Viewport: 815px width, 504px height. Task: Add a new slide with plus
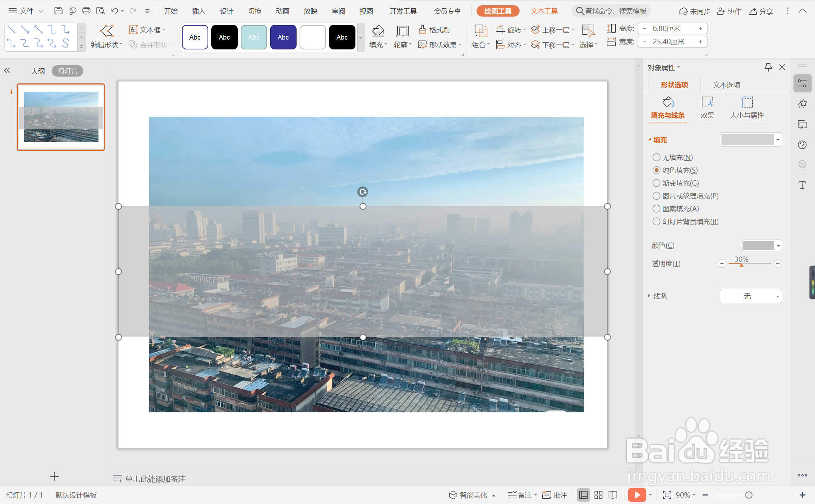click(x=54, y=476)
